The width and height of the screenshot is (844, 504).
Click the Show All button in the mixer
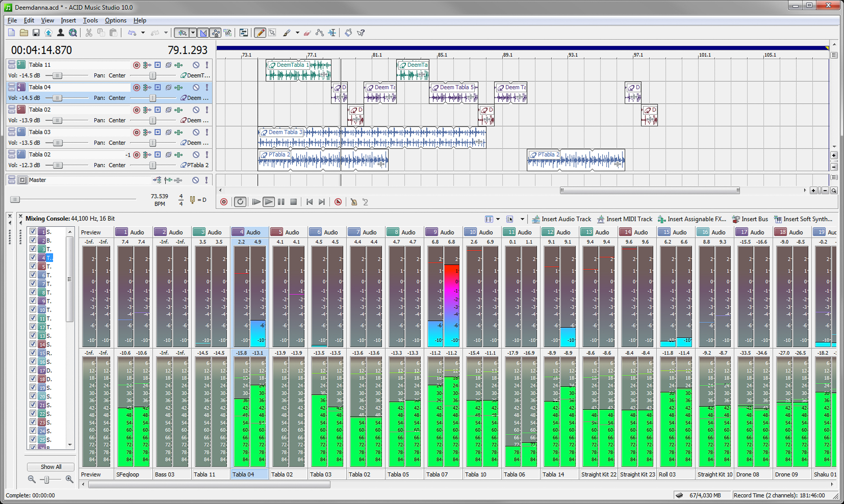(50, 467)
